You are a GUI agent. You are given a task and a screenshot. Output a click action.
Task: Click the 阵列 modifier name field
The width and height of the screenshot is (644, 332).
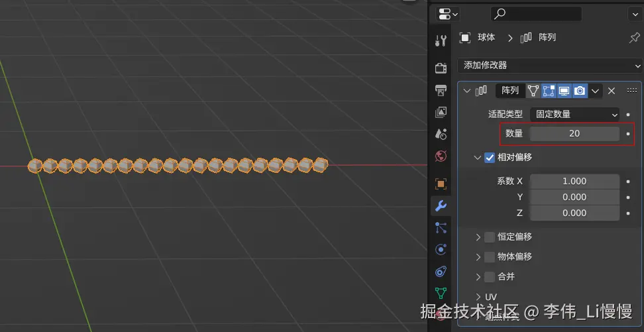click(510, 91)
